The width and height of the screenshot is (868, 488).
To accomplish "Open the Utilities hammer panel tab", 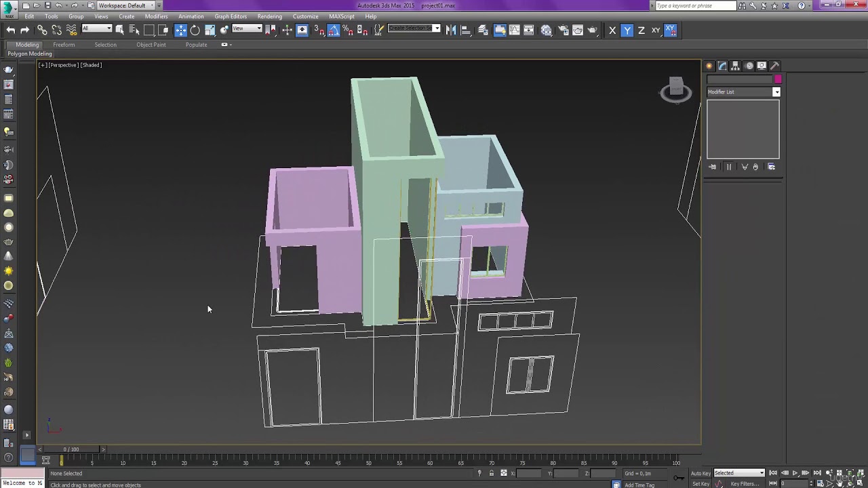I will (x=774, y=66).
